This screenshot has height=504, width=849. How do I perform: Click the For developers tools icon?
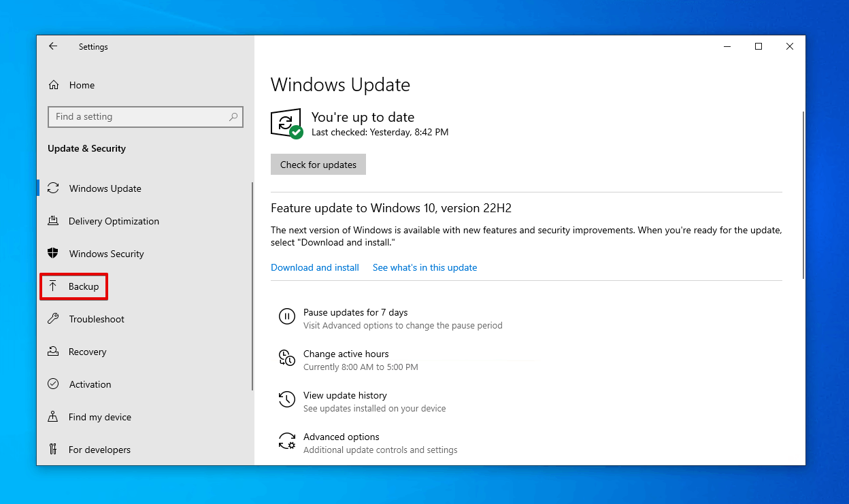coord(53,450)
